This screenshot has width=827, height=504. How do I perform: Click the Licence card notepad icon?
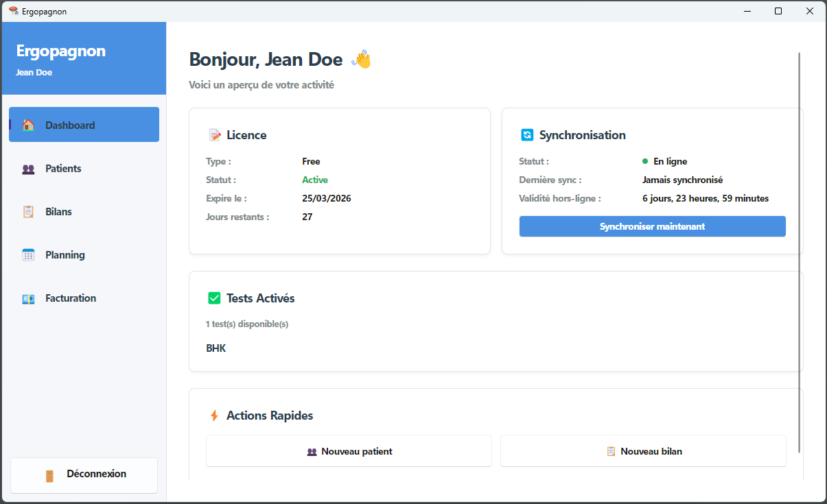pos(215,135)
